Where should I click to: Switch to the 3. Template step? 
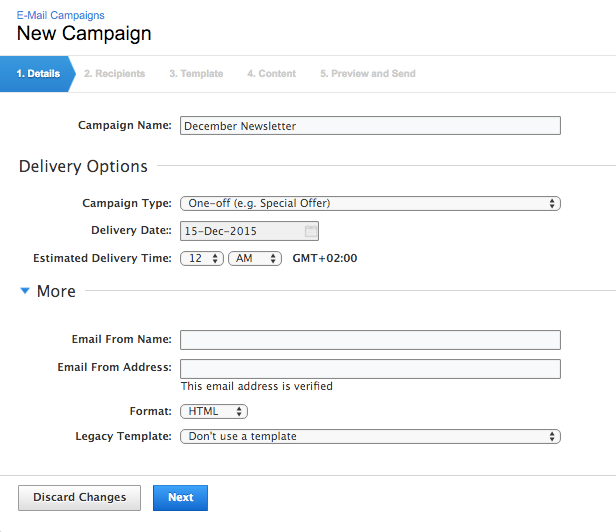click(x=196, y=74)
